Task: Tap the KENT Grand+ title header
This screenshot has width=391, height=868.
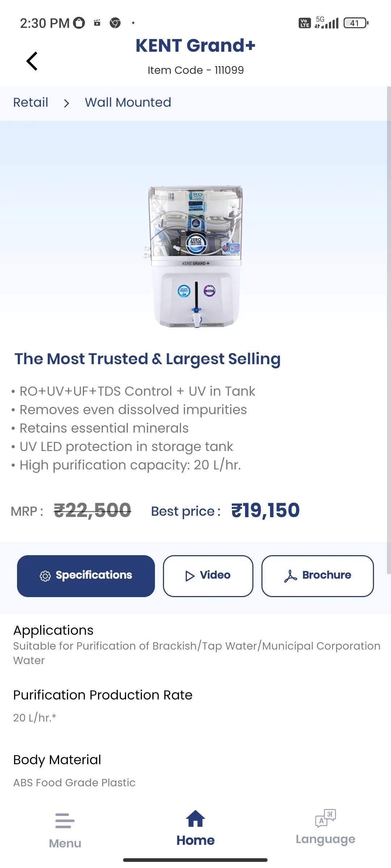Action: coord(195,46)
